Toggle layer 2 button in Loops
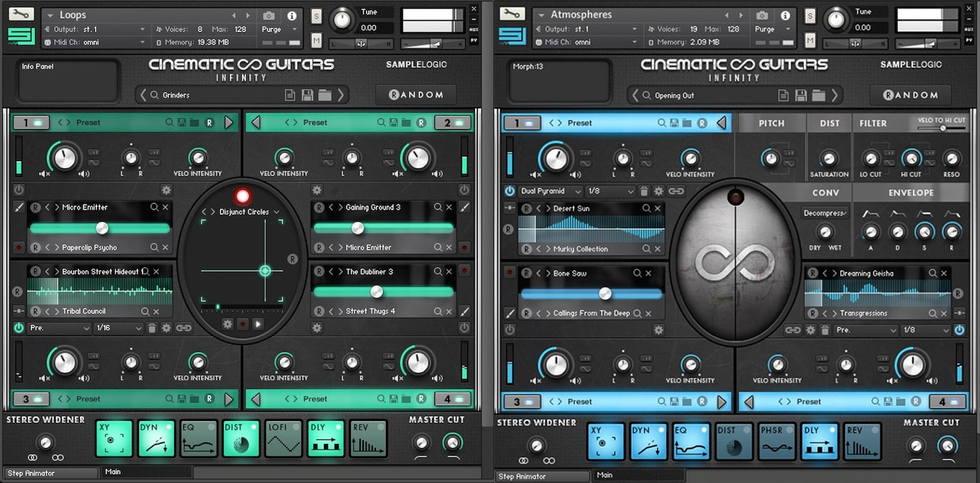Screen dimensions: 980x483 coord(452,123)
